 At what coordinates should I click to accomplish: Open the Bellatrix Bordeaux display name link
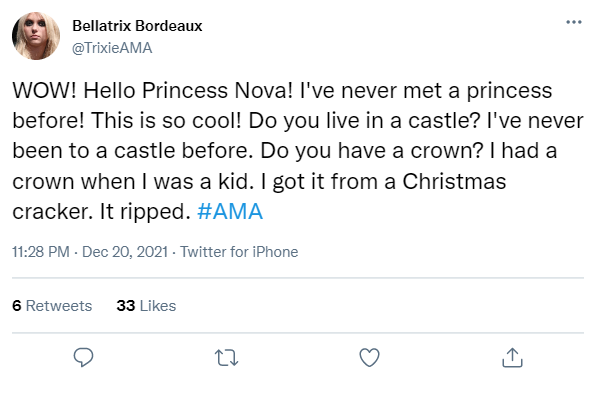137,26
